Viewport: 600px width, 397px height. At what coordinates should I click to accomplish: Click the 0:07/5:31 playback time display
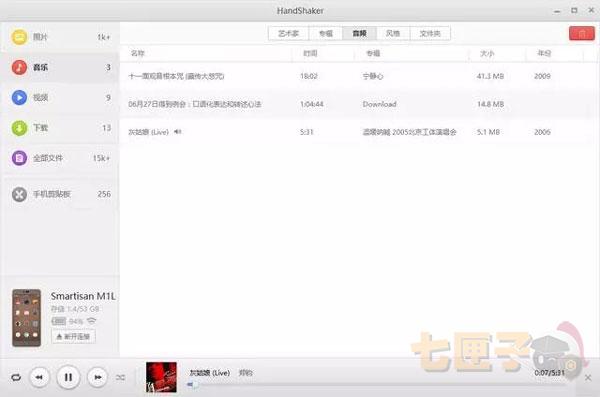click(x=549, y=372)
